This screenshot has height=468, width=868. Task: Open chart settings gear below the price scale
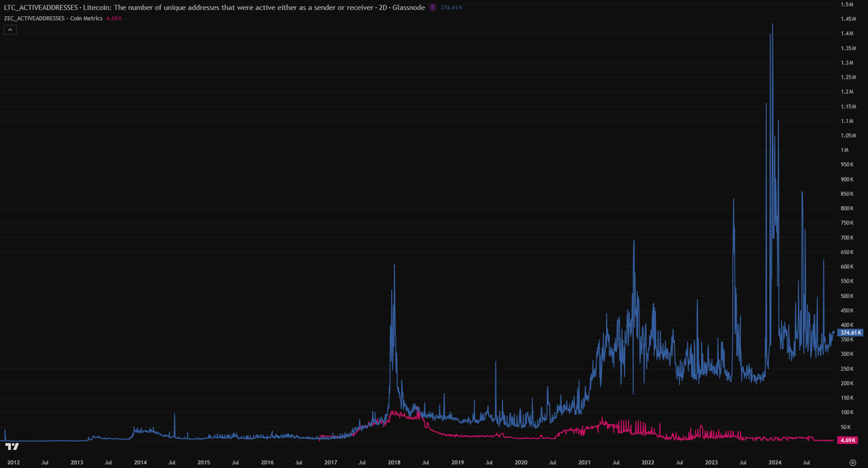pyautogui.click(x=853, y=461)
